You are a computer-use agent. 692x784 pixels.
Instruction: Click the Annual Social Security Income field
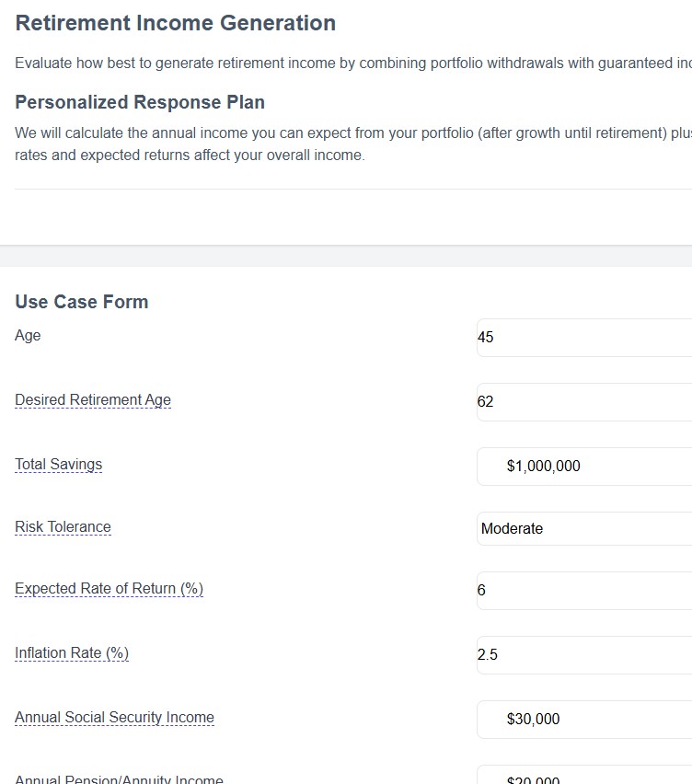(x=580, y=719)
